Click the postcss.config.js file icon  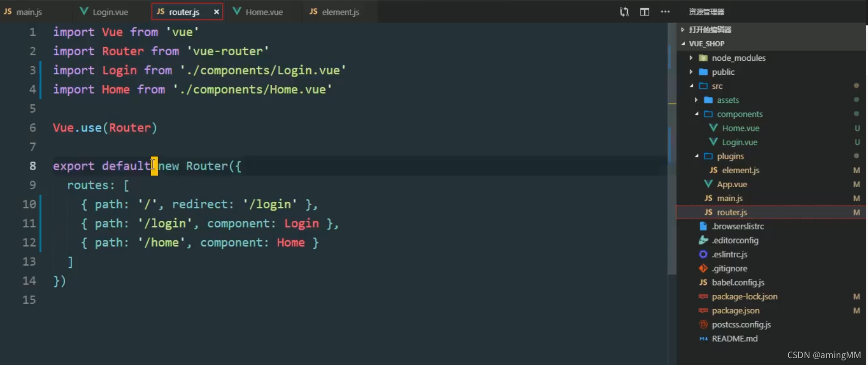coord(703,325)
